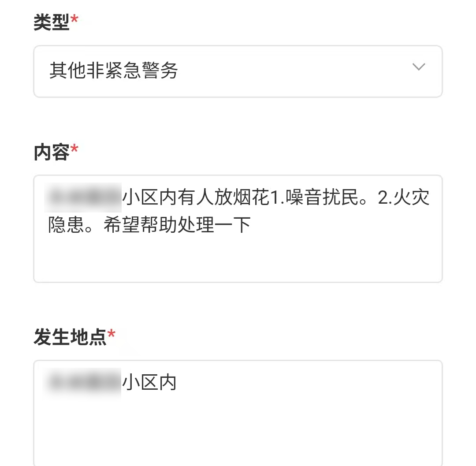Click the red asterisk beside 内容
Image resolution: width=476 pixels, height=466 pixels.
point(74,150)
